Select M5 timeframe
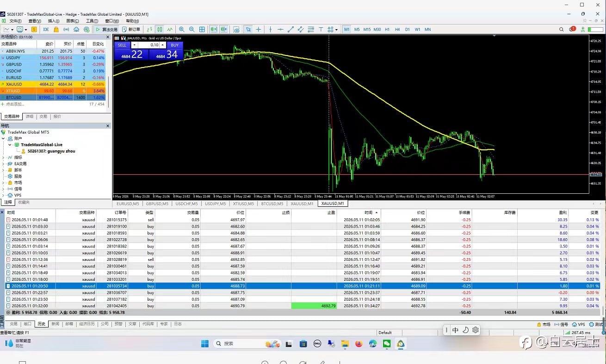 (357, 29)
